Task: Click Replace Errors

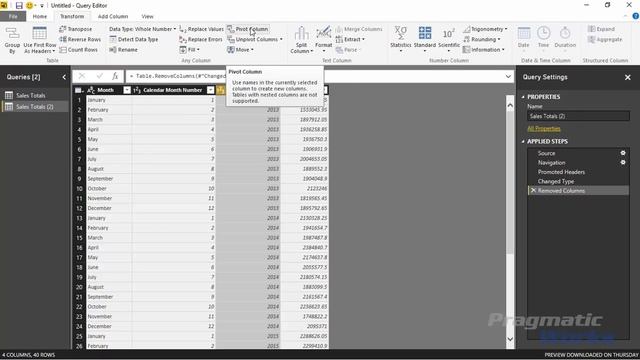Action: tap(201, 39)
